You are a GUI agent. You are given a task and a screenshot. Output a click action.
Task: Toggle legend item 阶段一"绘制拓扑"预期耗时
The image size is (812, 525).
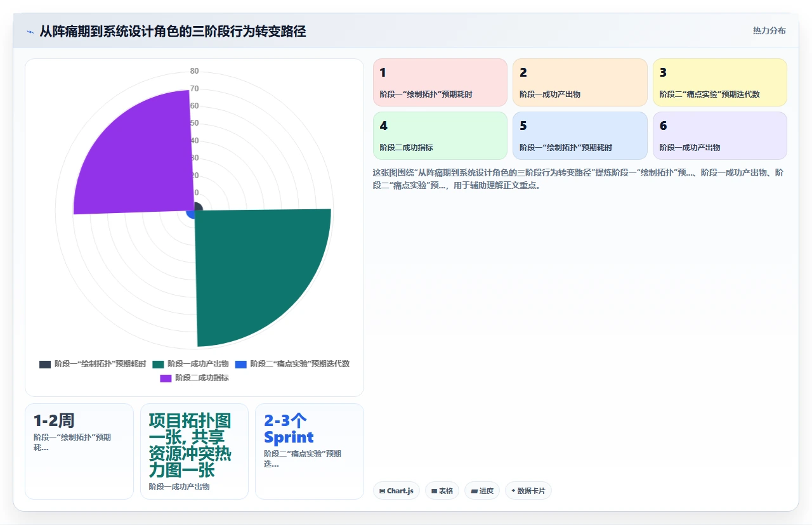93,364
